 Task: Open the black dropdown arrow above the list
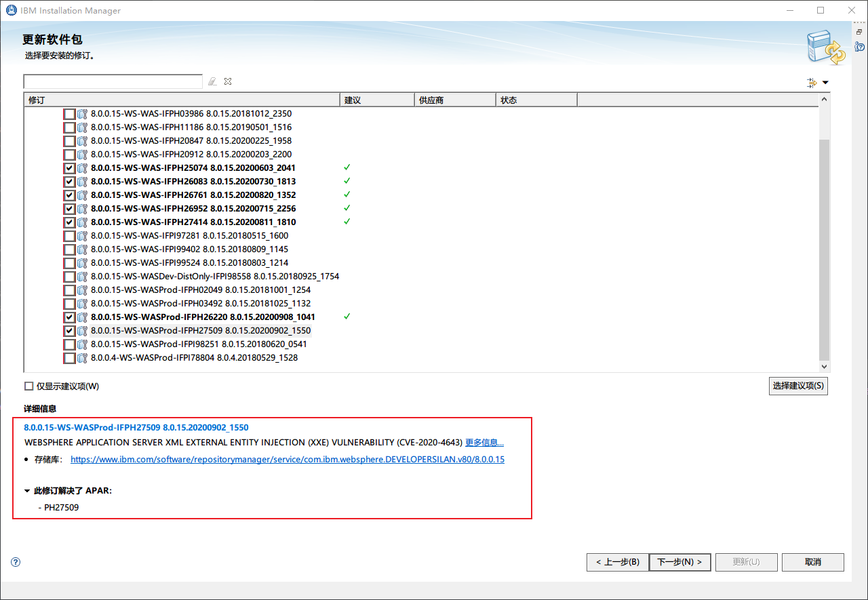point(825,83)
